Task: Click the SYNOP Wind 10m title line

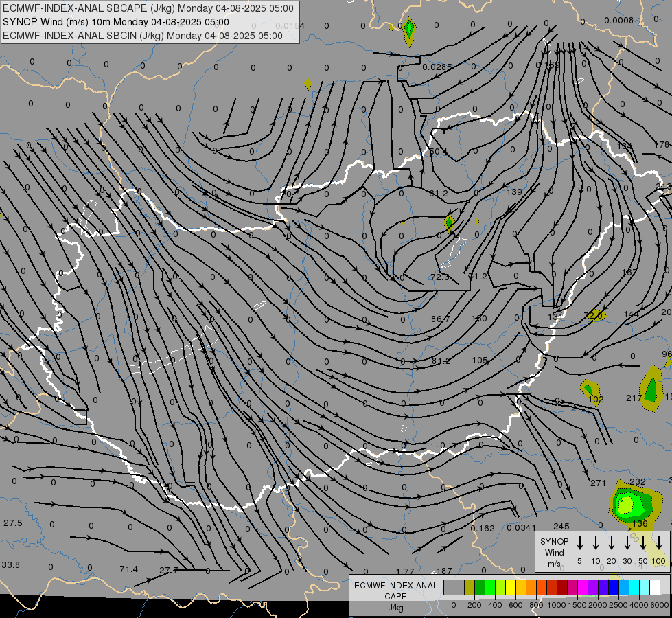Action: (x=116, y=22)
